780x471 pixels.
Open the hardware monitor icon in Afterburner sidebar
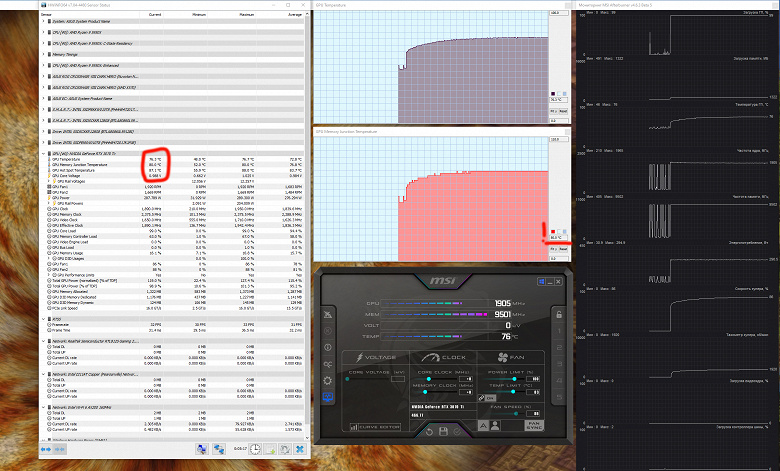tap(327, 397)
